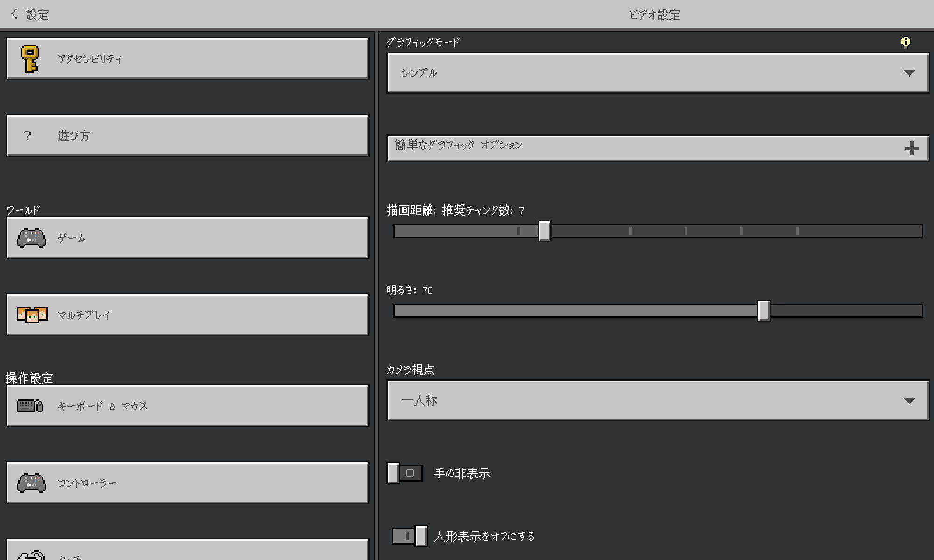Toggle the 手の非表示 switch
This screenshot has width=934, height=560.
[404, 473]
